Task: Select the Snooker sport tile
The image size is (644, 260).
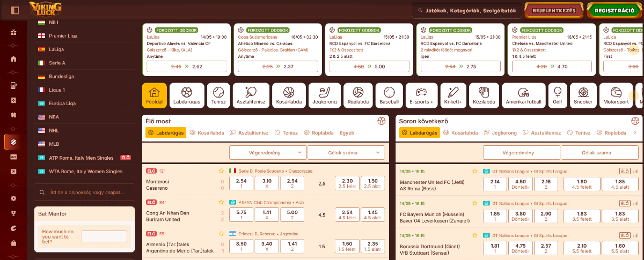Action: (x=583, y=95)
